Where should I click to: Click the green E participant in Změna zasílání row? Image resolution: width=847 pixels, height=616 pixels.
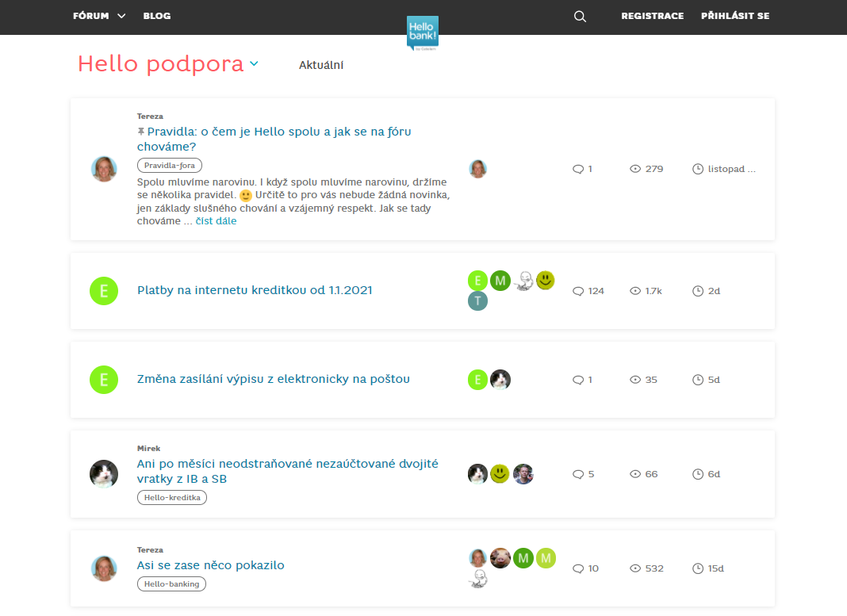[x=477, y=380]
